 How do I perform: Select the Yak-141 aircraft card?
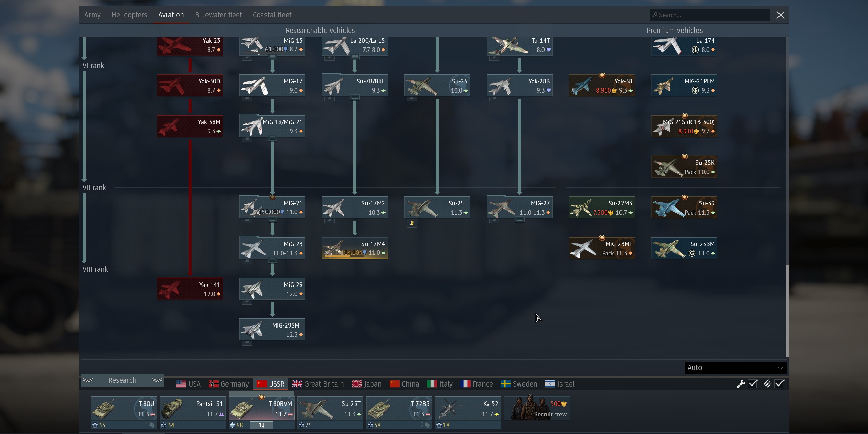click(190, 289)
